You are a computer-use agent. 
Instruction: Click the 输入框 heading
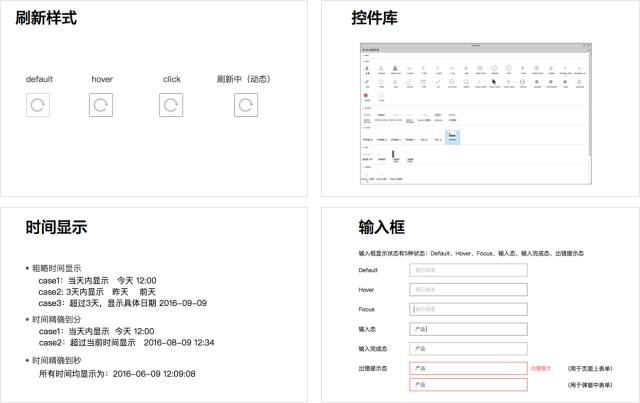(x=380, y=228)
